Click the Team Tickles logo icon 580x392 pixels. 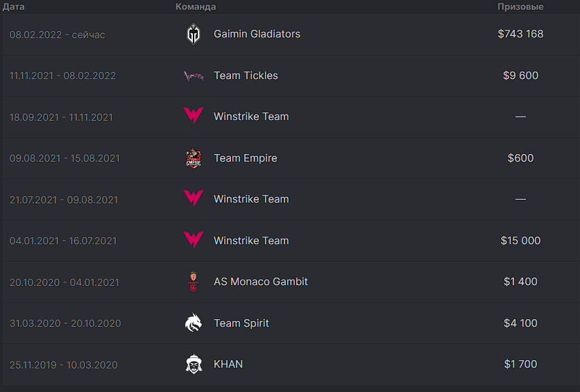(194, 76)
